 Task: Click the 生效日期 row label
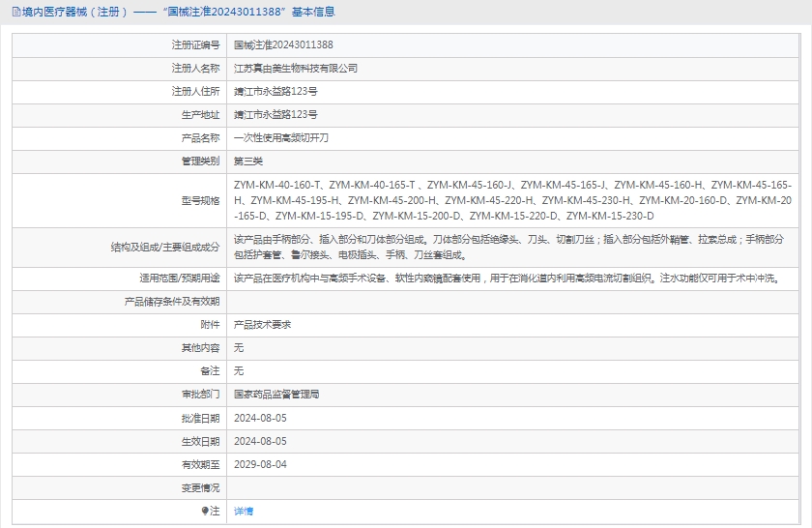200,441
